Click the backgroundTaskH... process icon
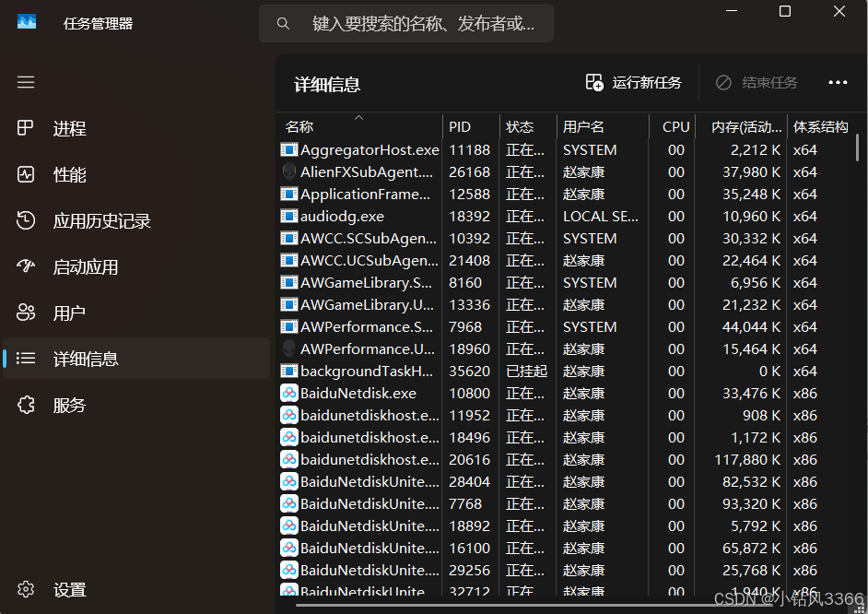The height and width of the screenshot is (614, 868). (x=289, y=371)
